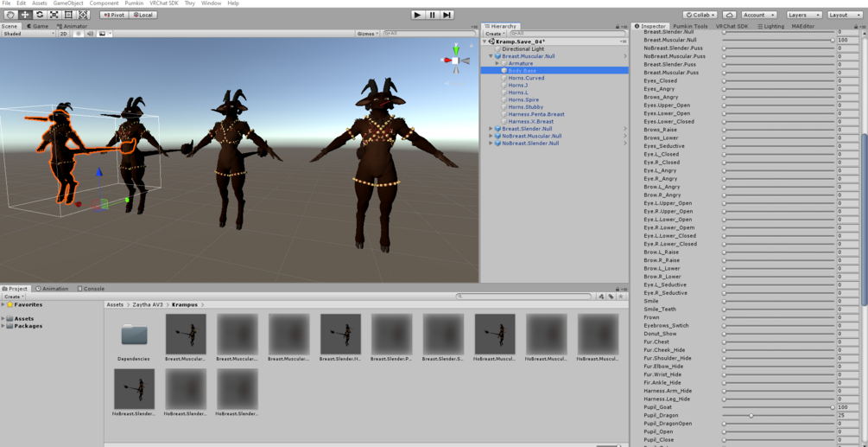Select the Move tool in the toolbar
The image size is (868, 447).
pos(25,15)
